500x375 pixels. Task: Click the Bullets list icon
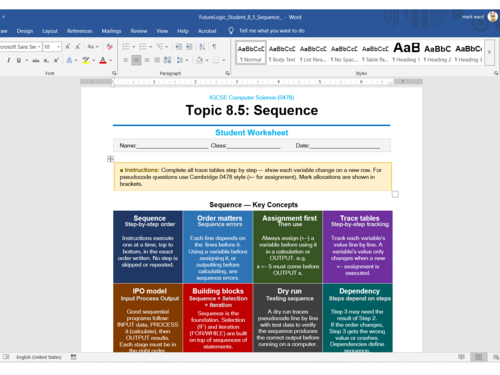(126, 47)
